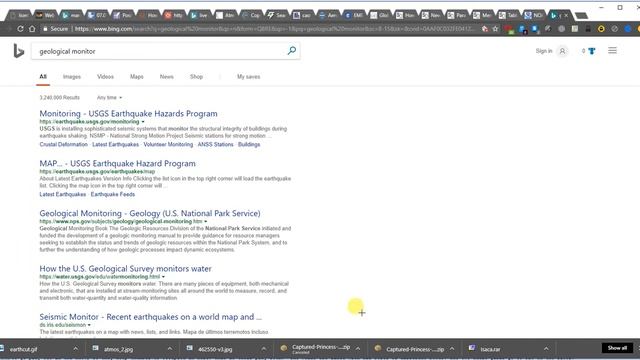This screenshot has width=640, height=360.
Task: Open Monitoring - USGS Earthquake Hazards Program result
Action: [129, 113]
